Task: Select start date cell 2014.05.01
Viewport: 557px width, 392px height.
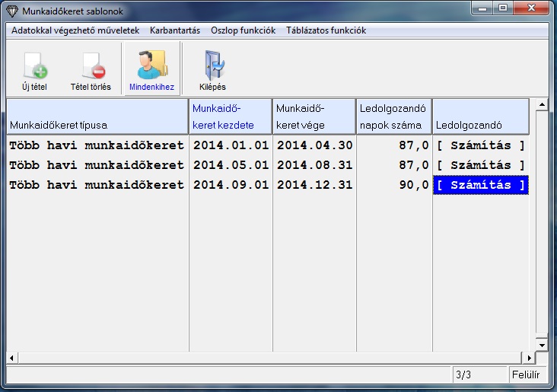Action: (231, 164)
